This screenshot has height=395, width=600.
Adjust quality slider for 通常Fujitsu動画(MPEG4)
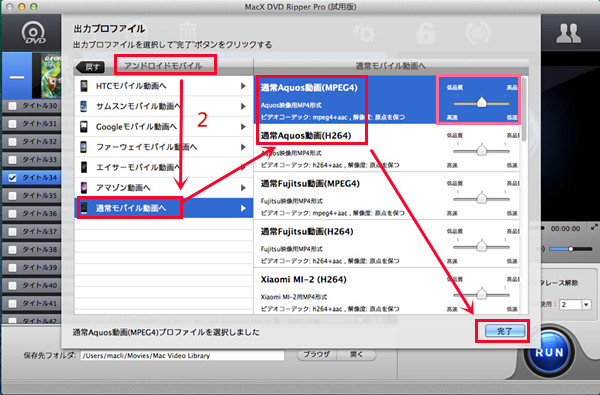481,198
